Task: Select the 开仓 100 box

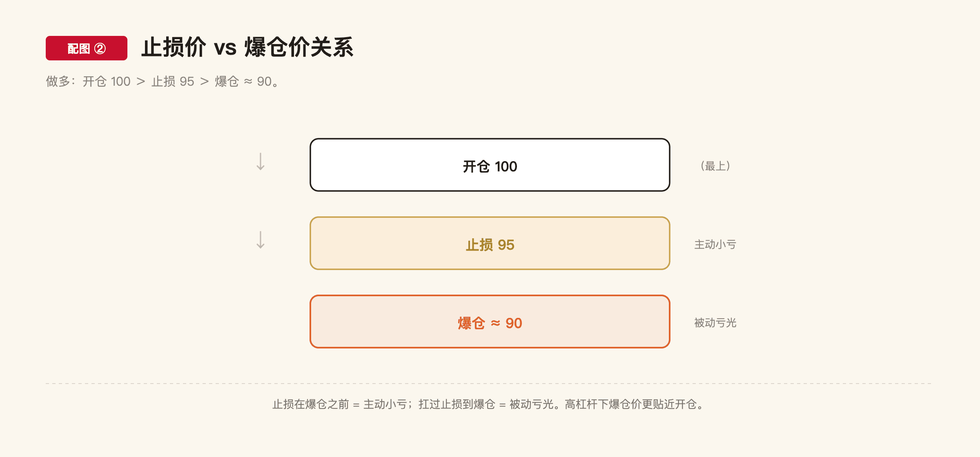Action: point(490,165)
